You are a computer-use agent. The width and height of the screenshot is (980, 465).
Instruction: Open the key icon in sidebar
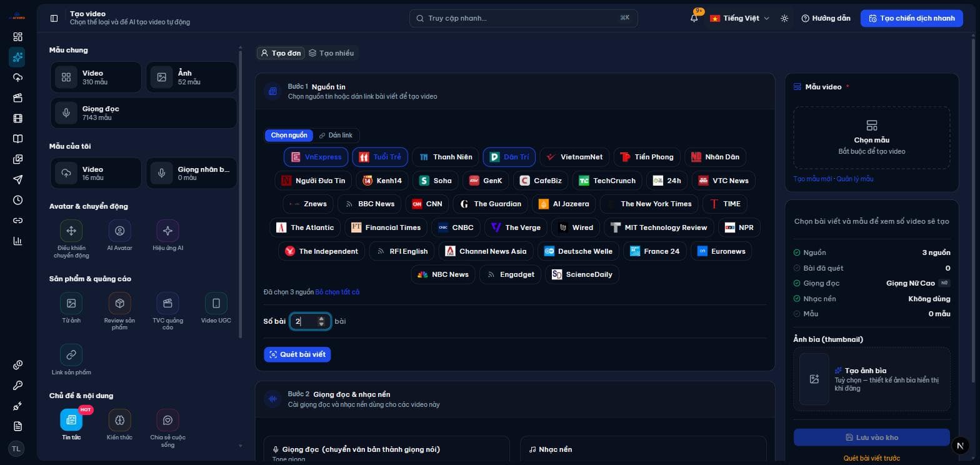tap(17, 385)
